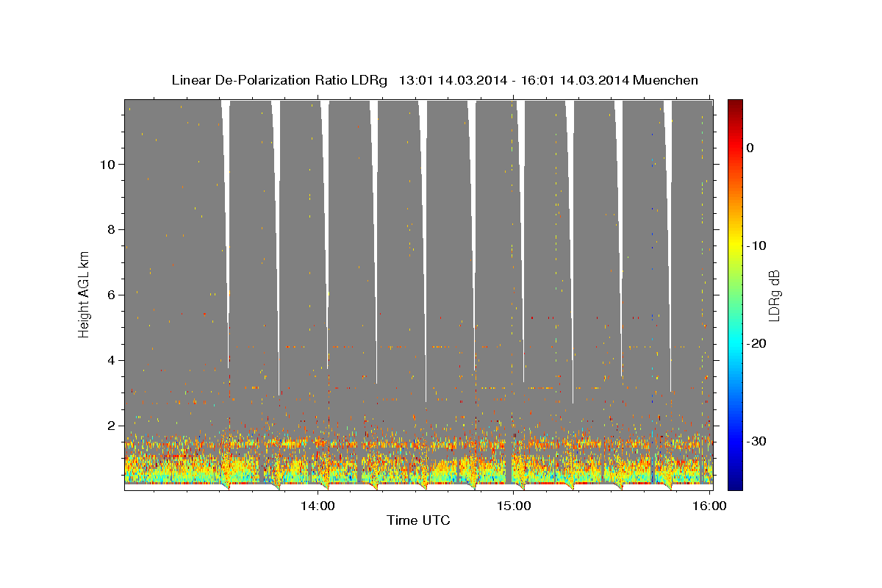Click the 'Time UTC' axis label
Image resolution: width=882 pixels, height=588 pixels.
(x=418, y=520)
